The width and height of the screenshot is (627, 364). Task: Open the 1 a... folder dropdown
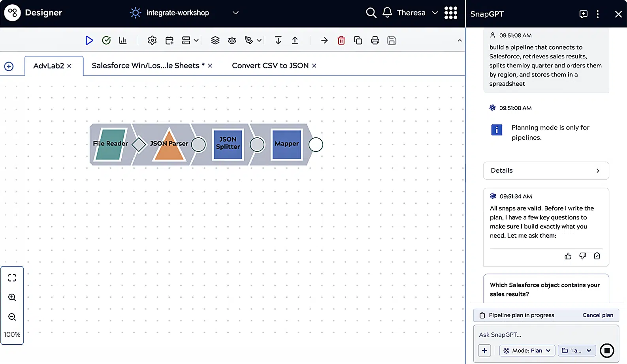click(577, 351)
